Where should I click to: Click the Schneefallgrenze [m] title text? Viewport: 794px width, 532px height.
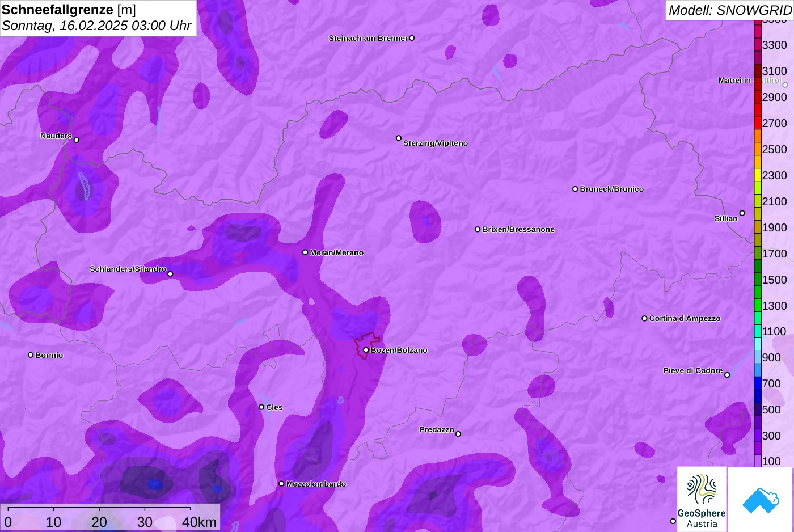tap(69, 10)
